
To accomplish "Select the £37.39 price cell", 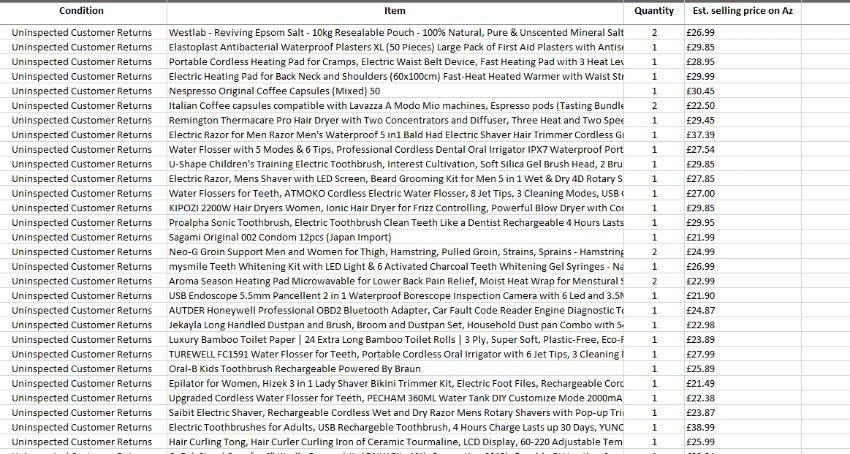I will click(x=700, y=135).
